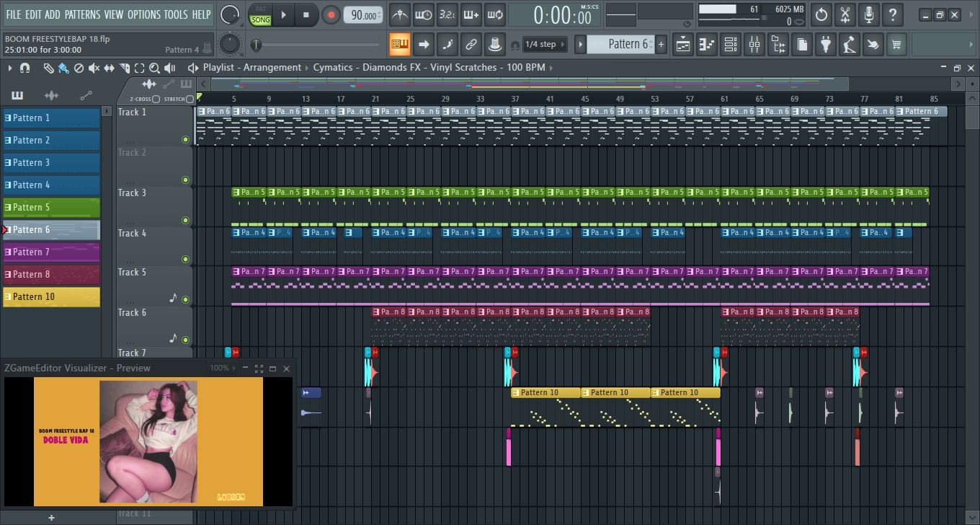Open the metronome icon in transport bar
Image resolution: width=980 pixels, height=525 pixels.
[400, 14]
